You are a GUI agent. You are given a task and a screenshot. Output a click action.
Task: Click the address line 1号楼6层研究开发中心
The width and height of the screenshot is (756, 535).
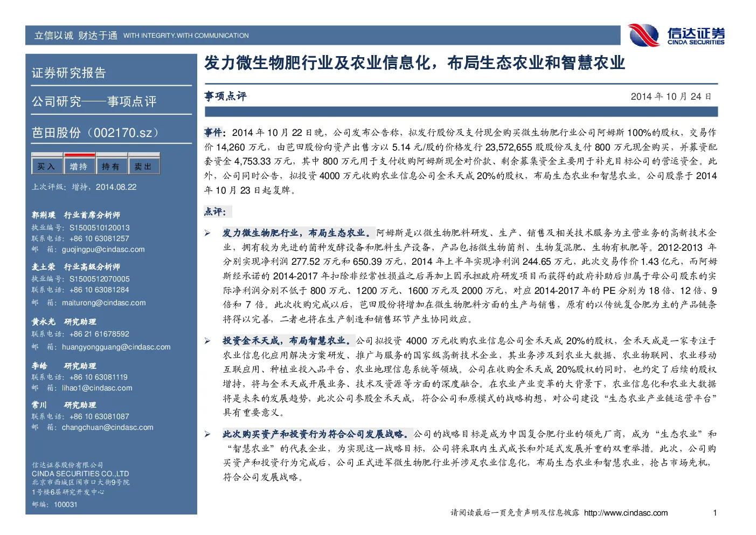pos(68,492)
